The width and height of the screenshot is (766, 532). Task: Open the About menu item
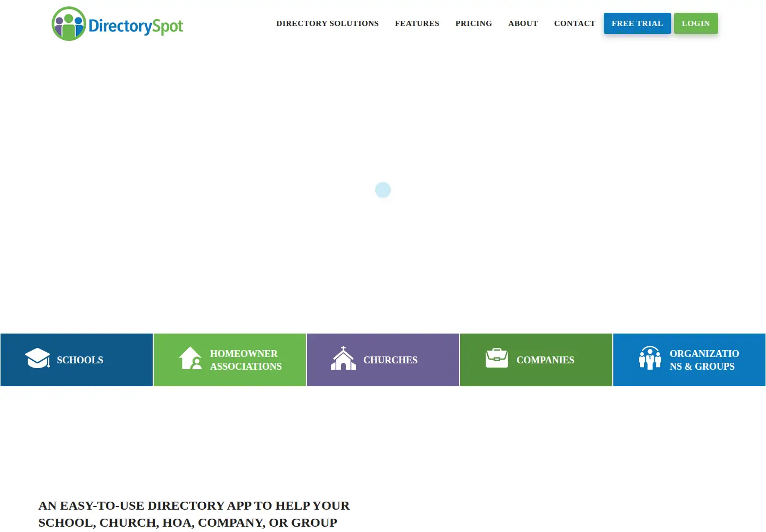523,23
